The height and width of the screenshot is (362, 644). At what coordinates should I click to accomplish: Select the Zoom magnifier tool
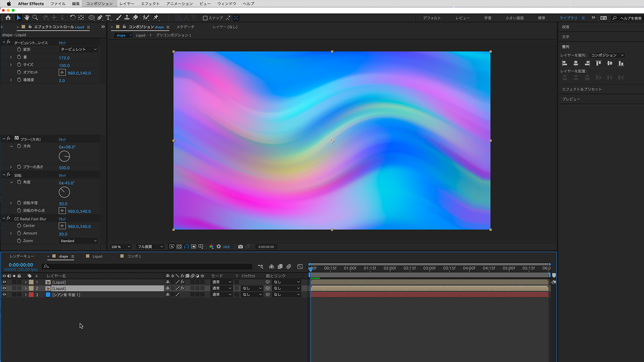pyautogui.click(x=35, y=18)
